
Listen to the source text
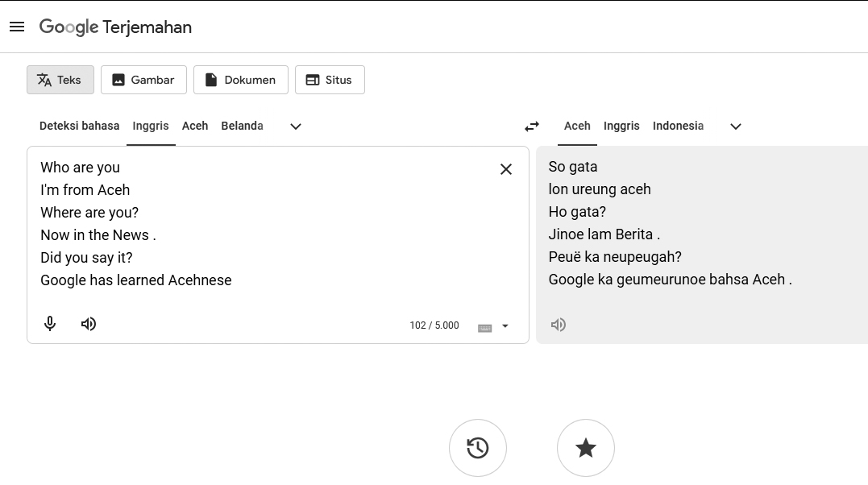point(89,324)
